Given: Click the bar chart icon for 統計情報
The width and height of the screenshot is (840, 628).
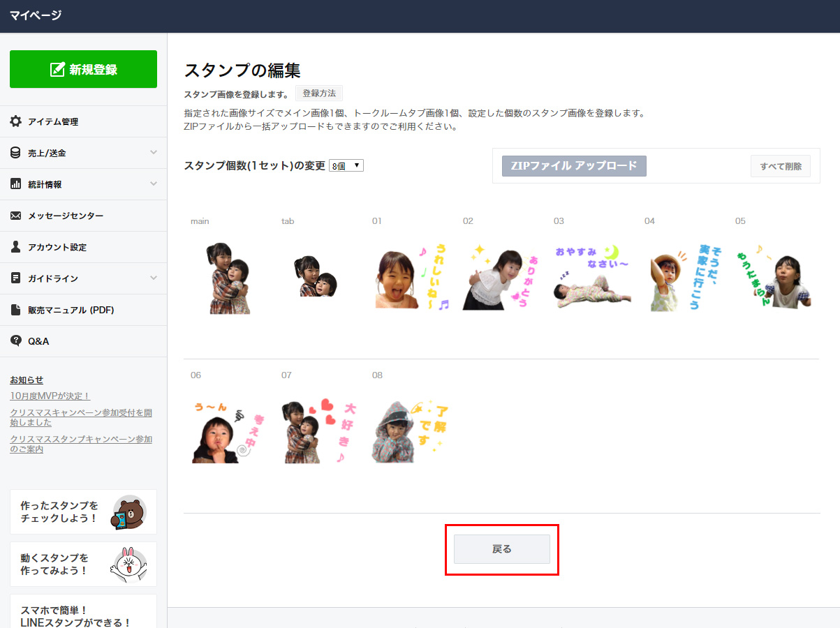Looking at the screenshot, I should (15, 184).
